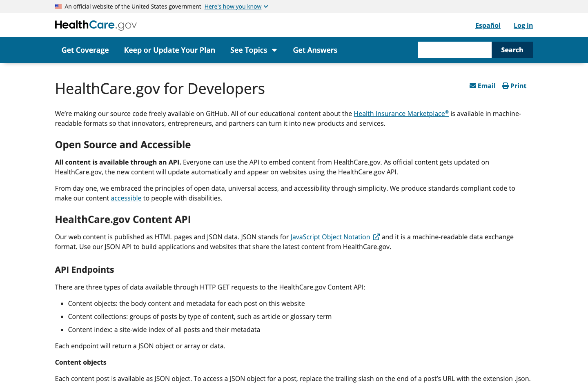Open Keep or Update Your Plan
The width and height of the screenshot is (588, 392).
pyautogui.click(x=169, y=50)
